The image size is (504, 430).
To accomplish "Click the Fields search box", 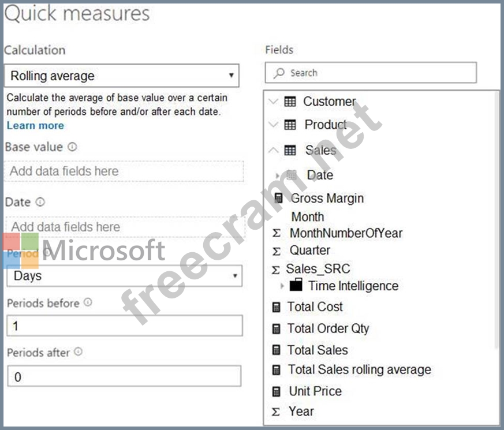I will (x=371, y=73).
